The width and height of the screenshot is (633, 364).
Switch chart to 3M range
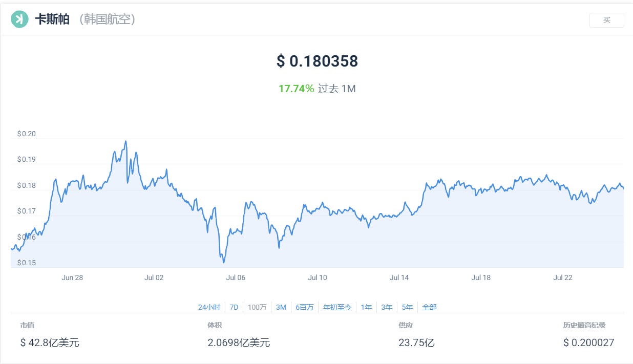[281, 307]
